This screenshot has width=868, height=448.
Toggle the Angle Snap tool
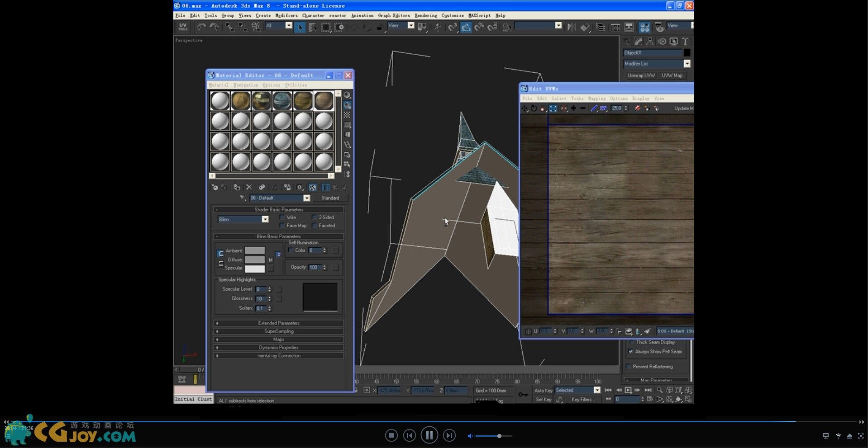point(466,27)
